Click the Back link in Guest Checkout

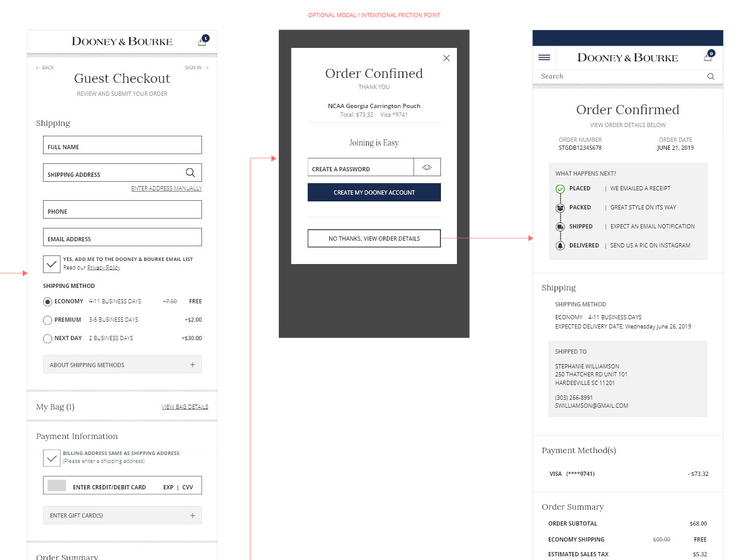tap(45, 68)
